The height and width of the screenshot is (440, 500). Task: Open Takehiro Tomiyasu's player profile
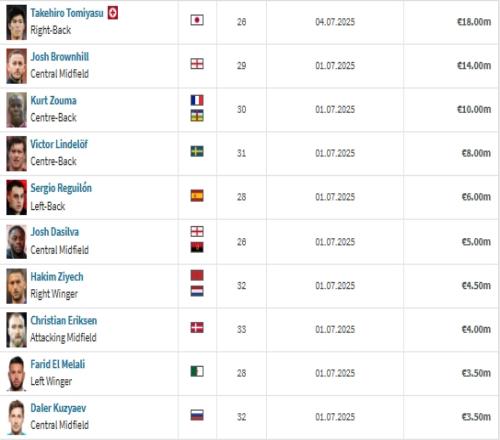67,13
